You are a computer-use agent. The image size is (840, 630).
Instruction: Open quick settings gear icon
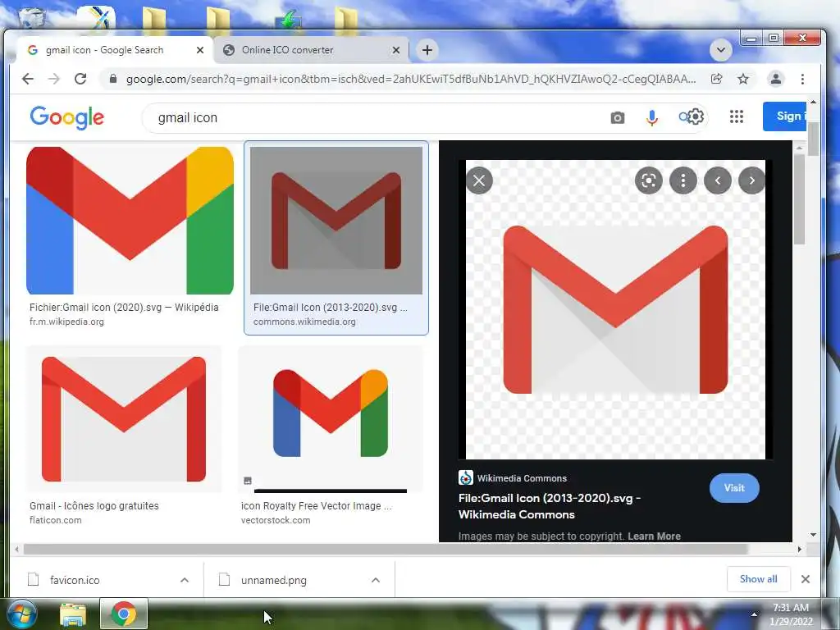pyautogui.click(x=696, y=116)
